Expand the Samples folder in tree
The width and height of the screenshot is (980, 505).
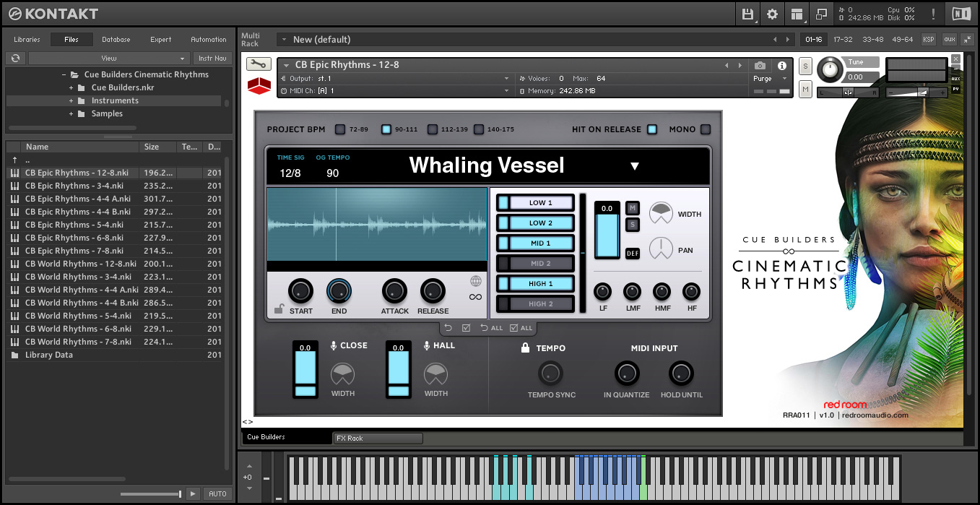[71, 113]
